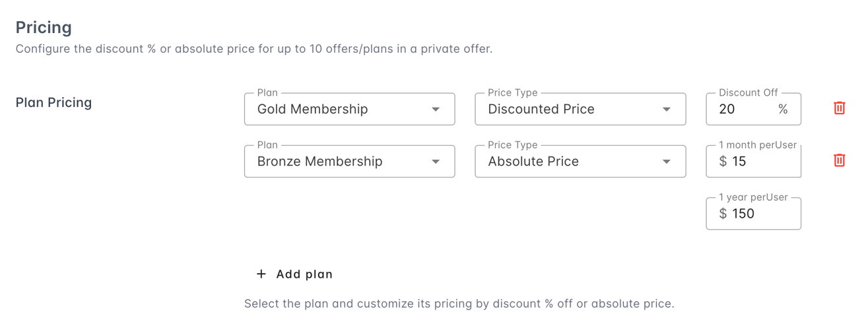Click the Bronze Membership value text
The height and width of the screenshot is (330, 868).
319,161
